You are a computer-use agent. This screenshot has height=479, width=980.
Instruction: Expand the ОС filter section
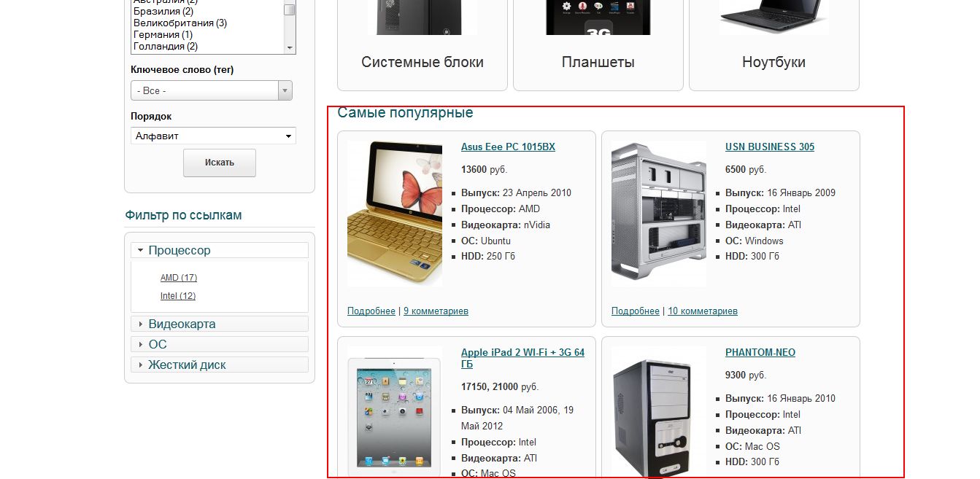coord(220,344)
